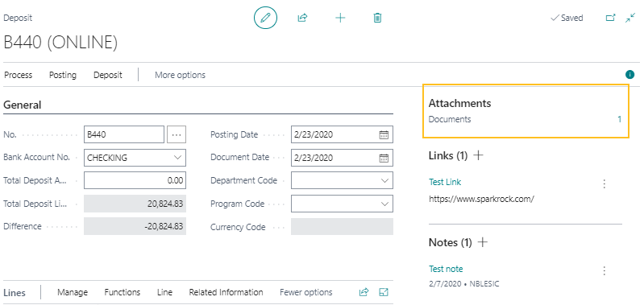Click the pencil edit icon
Viewport: 644px width, 305px height.
coord(265,18)
